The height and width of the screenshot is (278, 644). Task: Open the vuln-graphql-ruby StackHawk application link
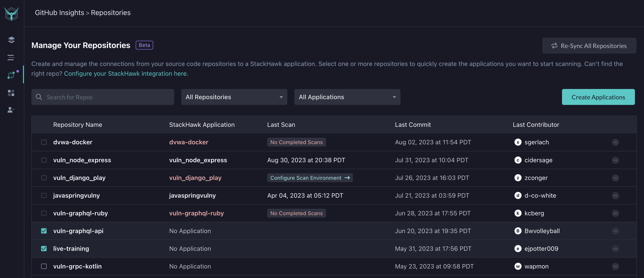(x=196, y=213)
